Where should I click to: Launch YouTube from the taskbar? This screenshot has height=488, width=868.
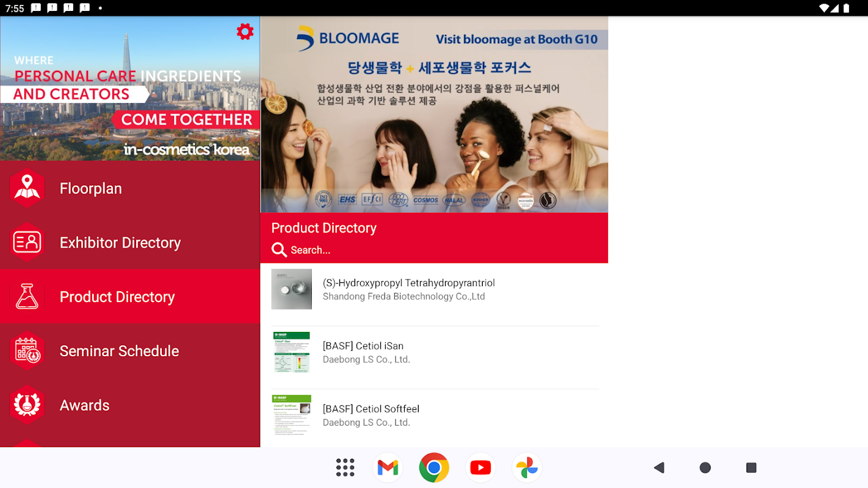480,468
